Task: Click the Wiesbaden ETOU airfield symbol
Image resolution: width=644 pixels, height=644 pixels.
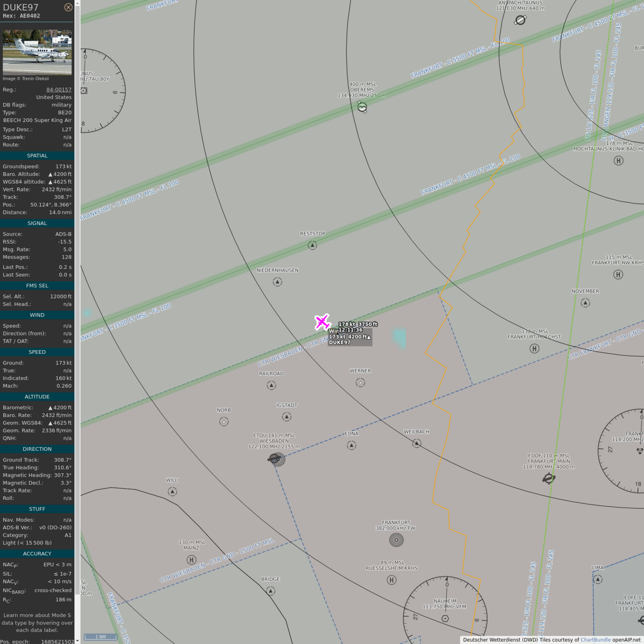Action: point(276,459)
